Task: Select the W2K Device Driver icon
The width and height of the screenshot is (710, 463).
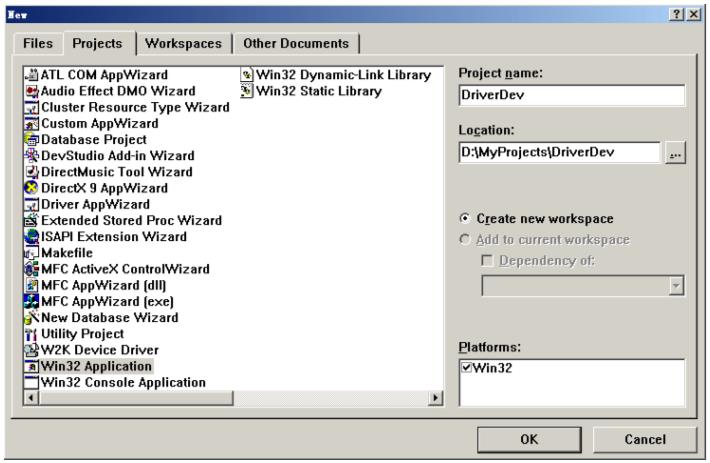Action: [x=31, y=350]
